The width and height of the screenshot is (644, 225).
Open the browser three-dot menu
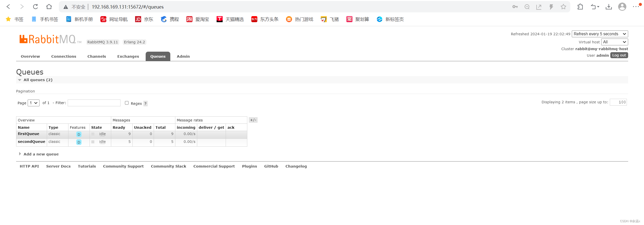[636, 7]
